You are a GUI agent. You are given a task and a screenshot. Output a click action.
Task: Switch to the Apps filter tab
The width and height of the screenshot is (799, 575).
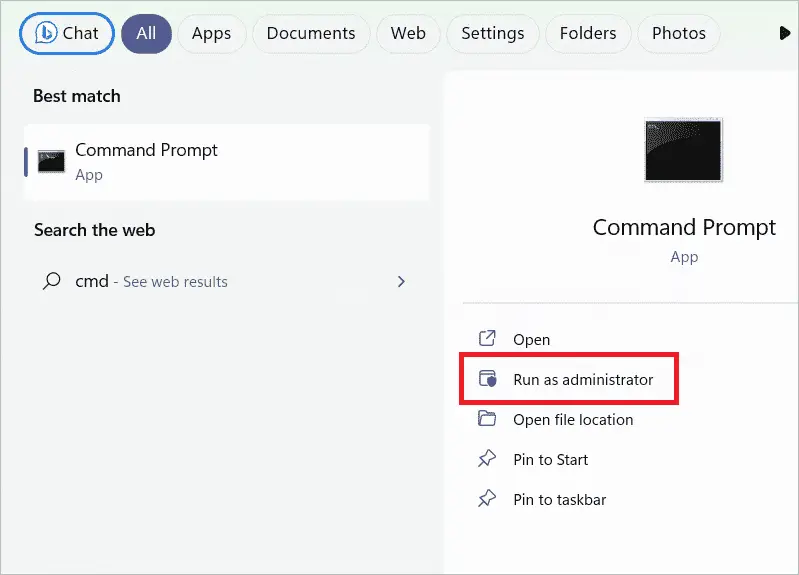(211, 34)
